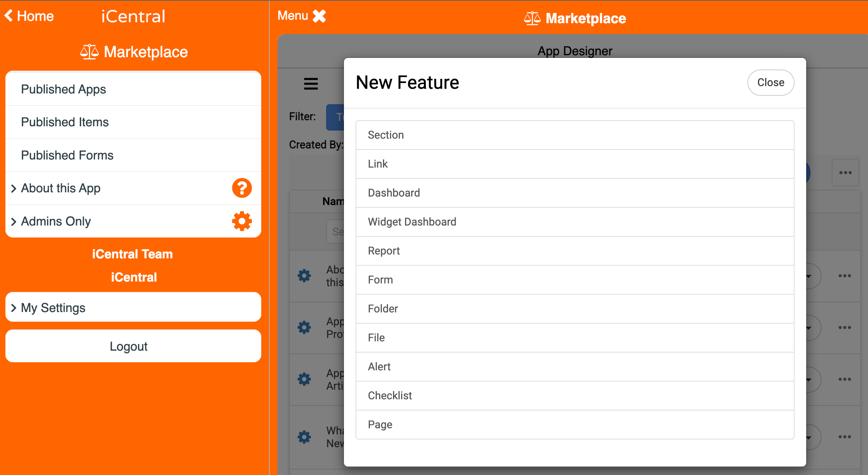
Task: Select the Widget Dashboard feature option
Action: pos(412,222)
